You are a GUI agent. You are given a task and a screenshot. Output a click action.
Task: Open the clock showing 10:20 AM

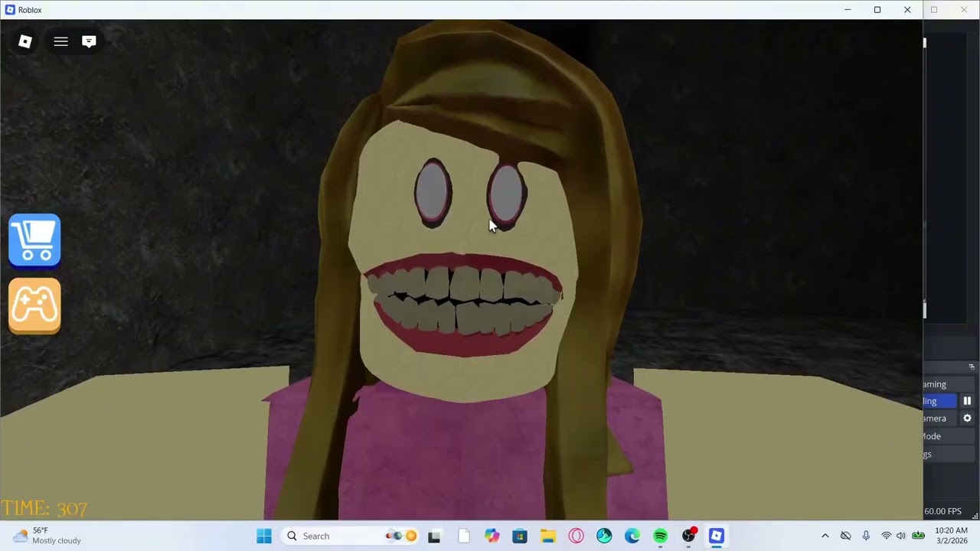952,536
